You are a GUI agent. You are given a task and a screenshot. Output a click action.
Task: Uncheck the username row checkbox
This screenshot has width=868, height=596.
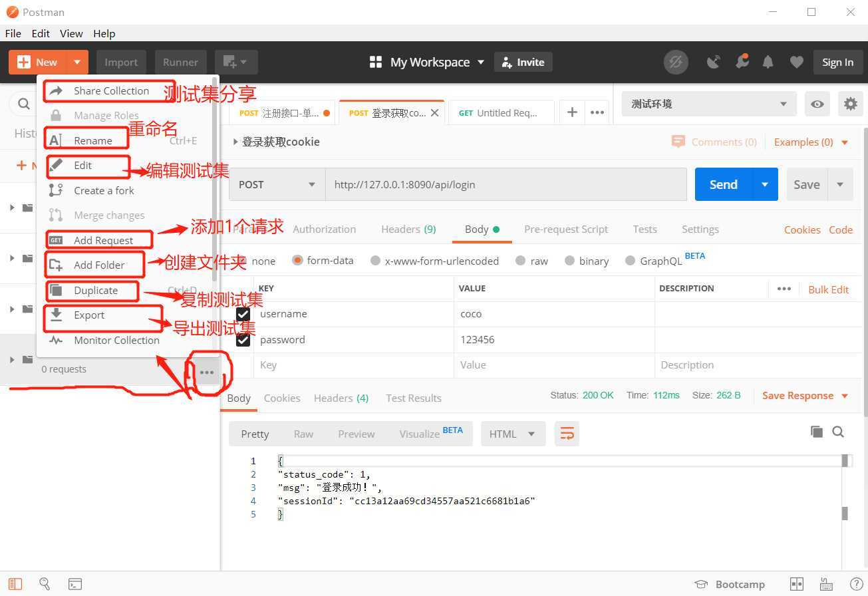(243, 314)
